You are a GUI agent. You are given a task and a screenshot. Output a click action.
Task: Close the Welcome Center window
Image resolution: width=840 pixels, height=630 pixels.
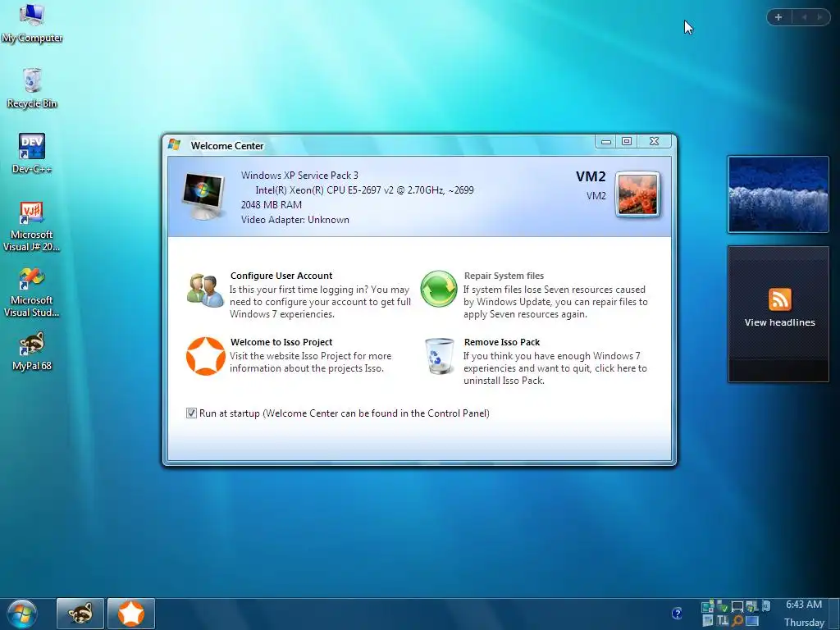coord(654,141)
